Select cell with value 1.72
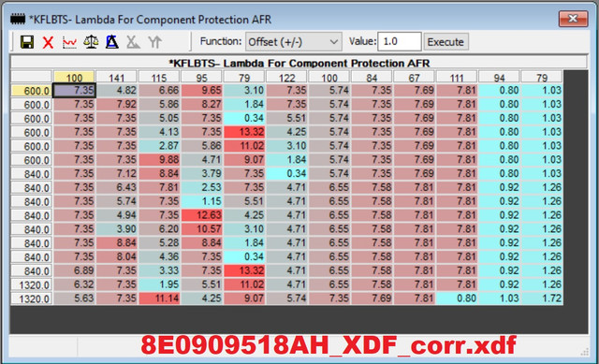Viewport: 599px width, 364px height. pyautogui.click(x=542, y=298)
